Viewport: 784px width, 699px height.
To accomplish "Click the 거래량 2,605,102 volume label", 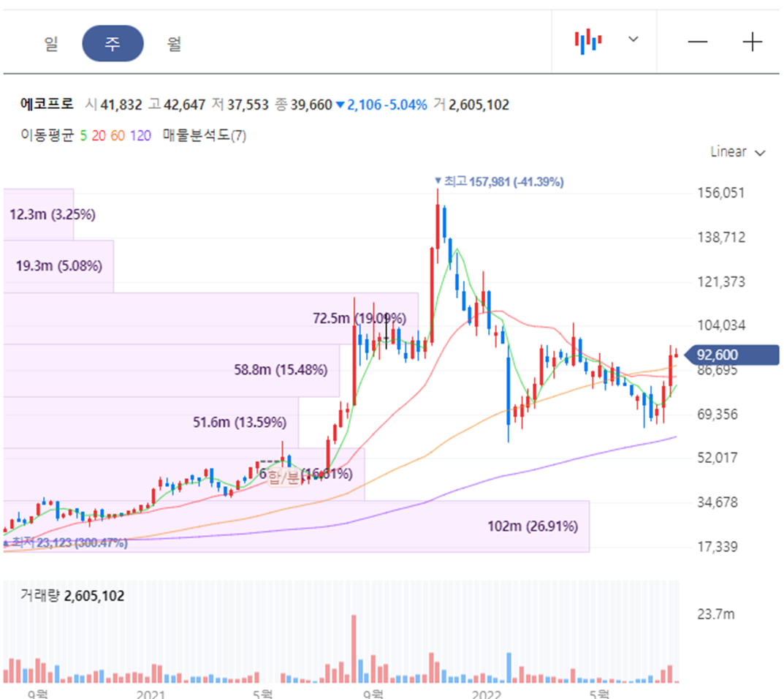I will point(72,595).
